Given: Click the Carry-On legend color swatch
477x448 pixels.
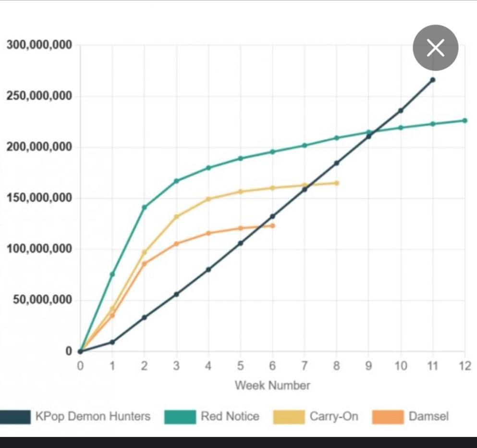Looking at the screenshot, I should [x=289, y=417].
